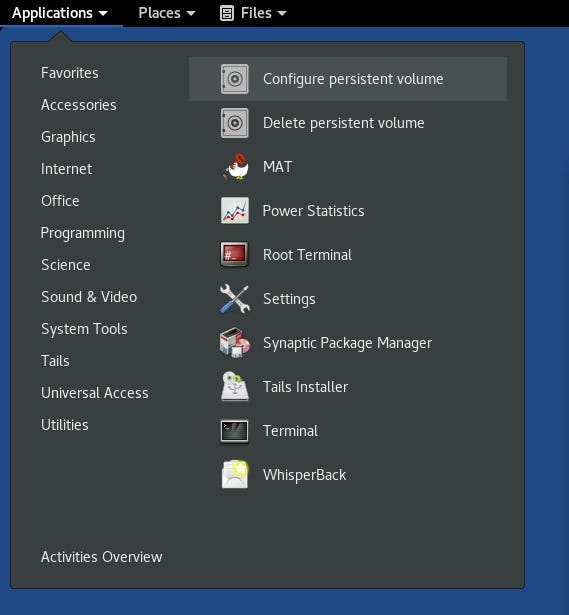Click the Power Statistics chart icon
The image size is (569, 615).
pyautogui.click(x=235, y=211)
